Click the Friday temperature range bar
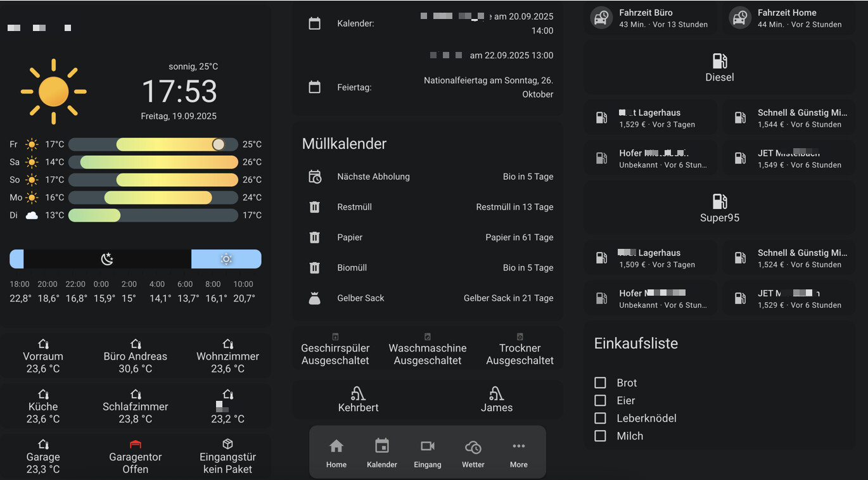 tap(153, 144)
